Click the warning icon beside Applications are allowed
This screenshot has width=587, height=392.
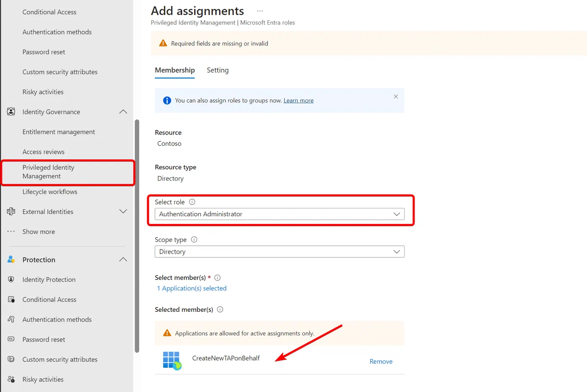tap(167, 333)
